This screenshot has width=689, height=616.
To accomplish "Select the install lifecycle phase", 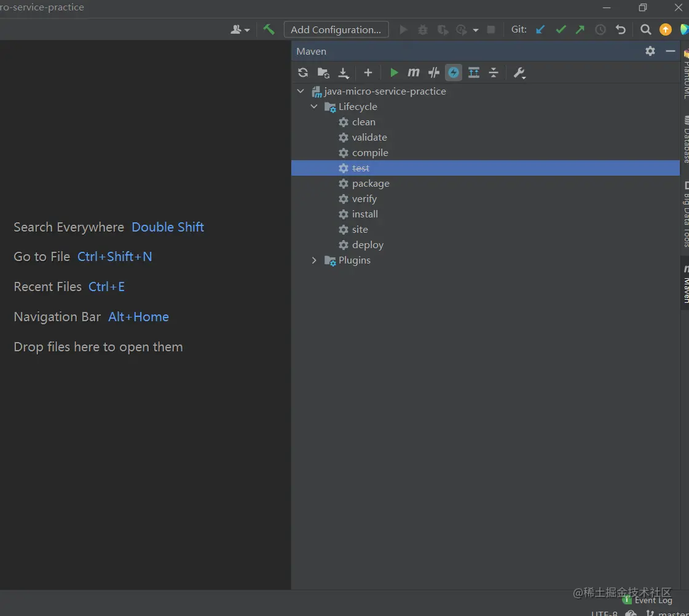I will pos(364,214).
